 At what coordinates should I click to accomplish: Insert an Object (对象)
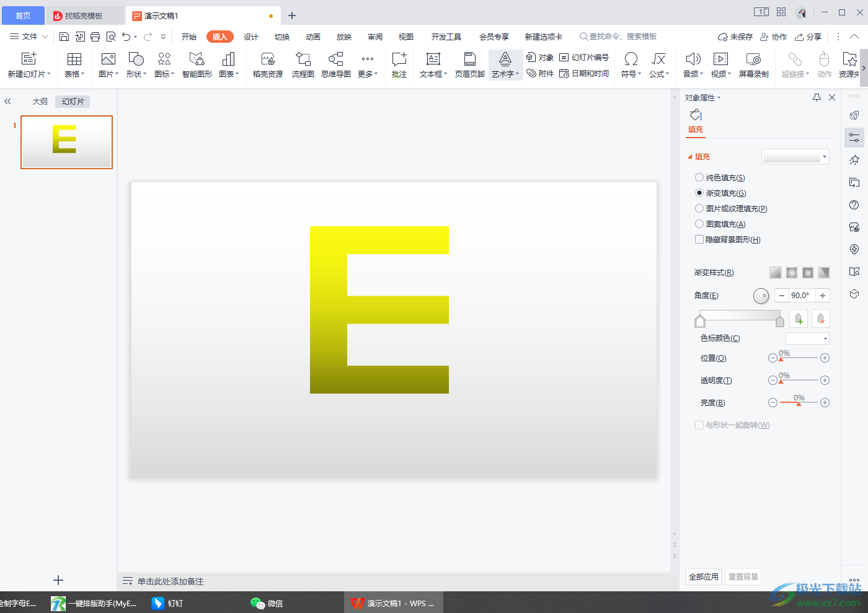tap(540, 57)
